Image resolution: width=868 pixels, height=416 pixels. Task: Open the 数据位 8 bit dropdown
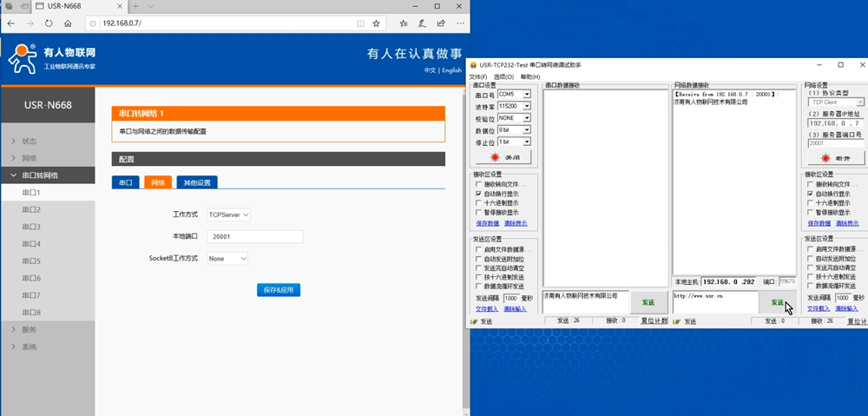pyautogui.click(x=527, y=129)
